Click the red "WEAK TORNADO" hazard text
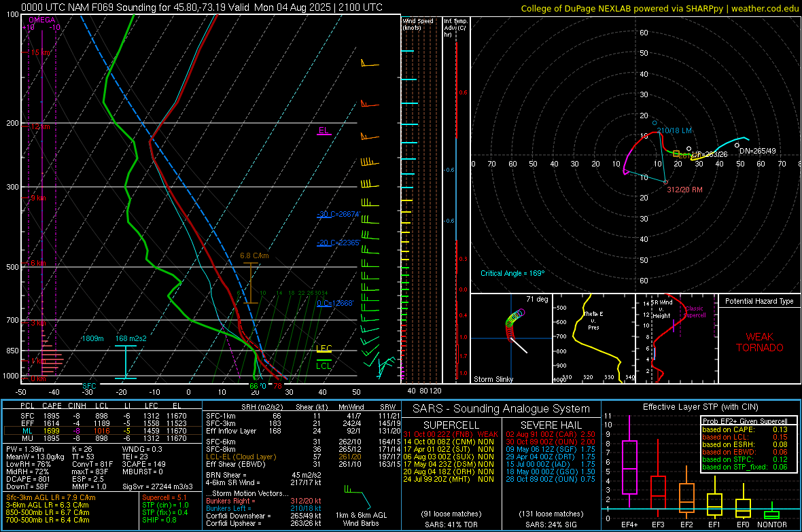This screenshot has width=802, height=532. pos(760,342)
